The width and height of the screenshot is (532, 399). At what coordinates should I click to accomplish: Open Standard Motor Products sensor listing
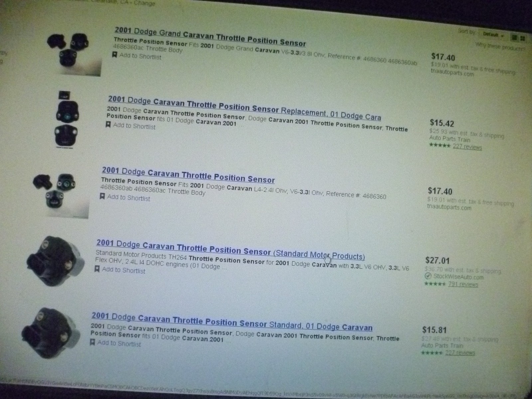tap(230, 250)
